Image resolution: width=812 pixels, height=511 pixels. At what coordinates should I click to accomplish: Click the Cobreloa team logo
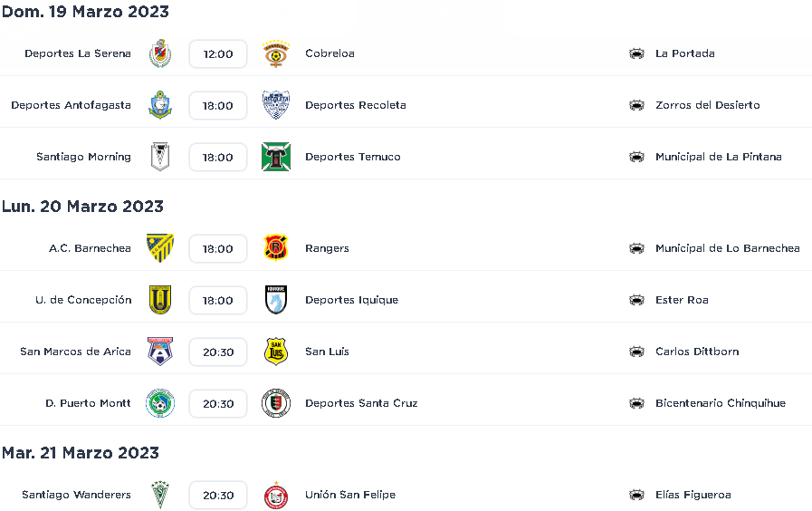[275, 53]
